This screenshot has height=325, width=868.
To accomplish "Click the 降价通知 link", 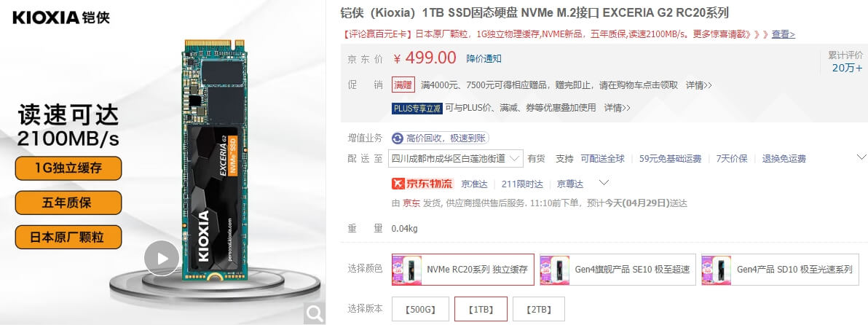I will pos(484,59).
